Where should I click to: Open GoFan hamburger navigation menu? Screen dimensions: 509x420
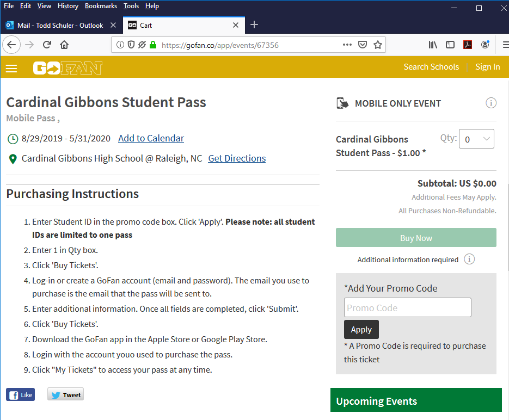(x=11, y=69)
